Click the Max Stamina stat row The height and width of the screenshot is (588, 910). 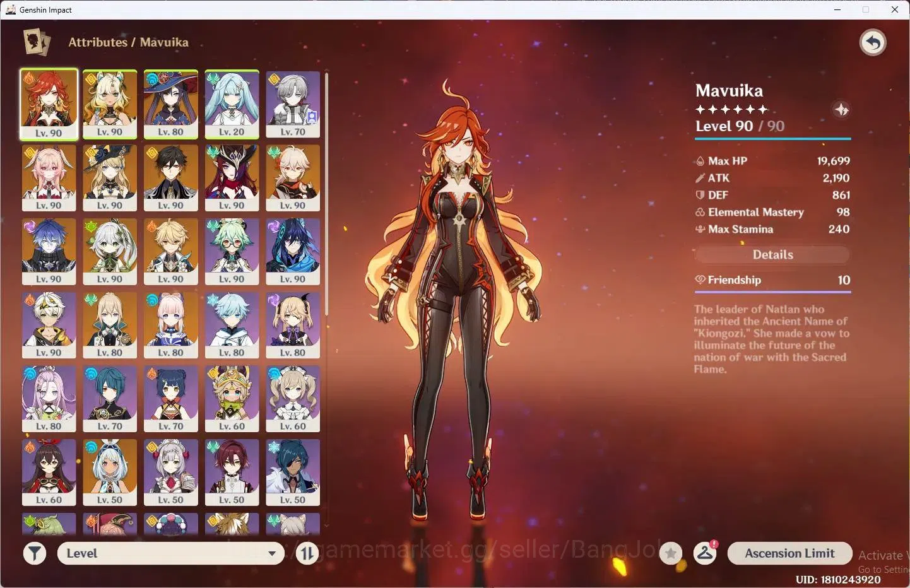point(772,229)
